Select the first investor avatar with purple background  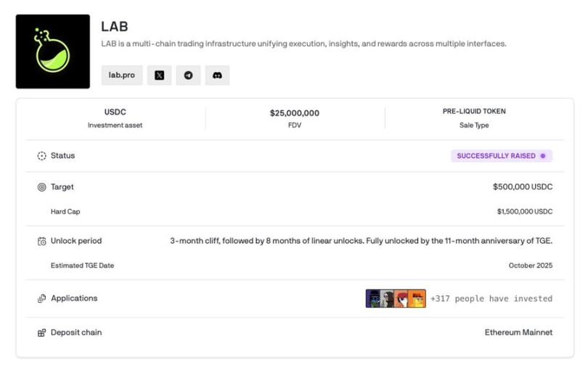[373, 298]
